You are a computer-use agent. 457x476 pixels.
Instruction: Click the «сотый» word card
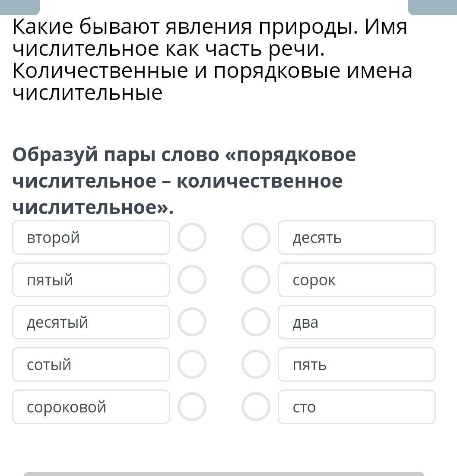coord(91,364)
